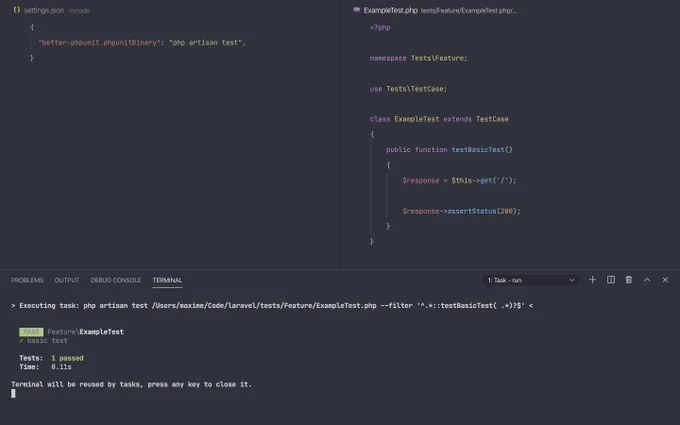680x425 pixels.
Task: Click the .vscode folder label beside settings.json
Action: (79, 10)
